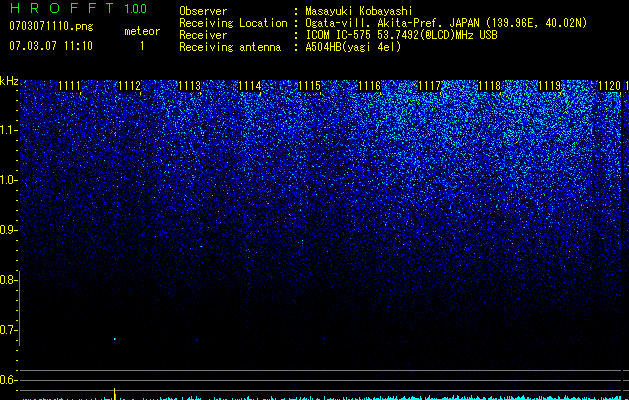The image size is (629, 400).
Task: Click the 1112 time marker
Action: point(130,86)
